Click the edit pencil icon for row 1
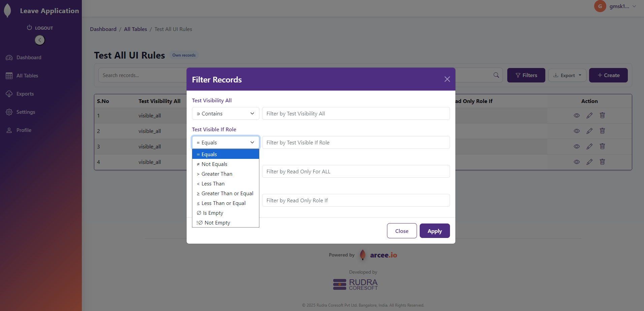Screen dimensions: 644x311 coord(589,115)
